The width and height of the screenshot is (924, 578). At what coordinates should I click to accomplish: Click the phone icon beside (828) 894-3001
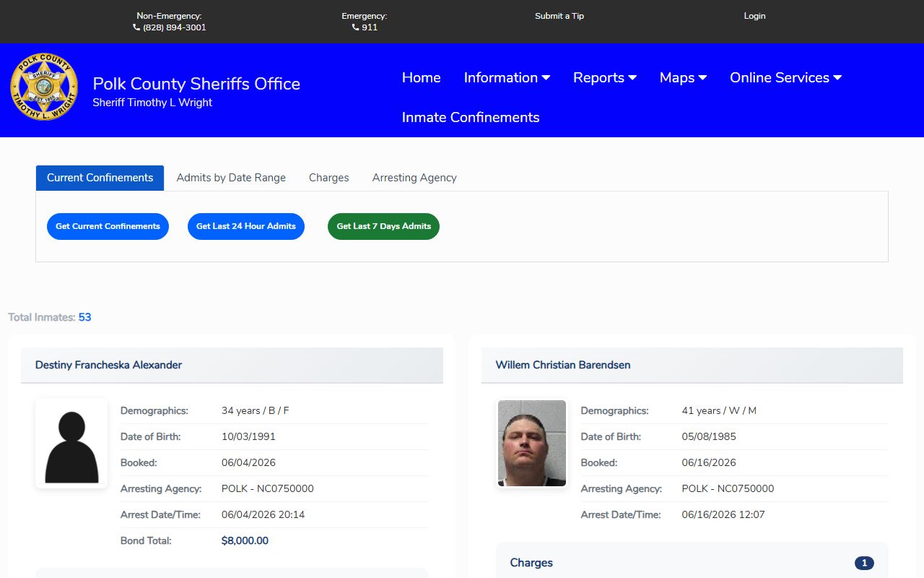click(x=136, y=27)
